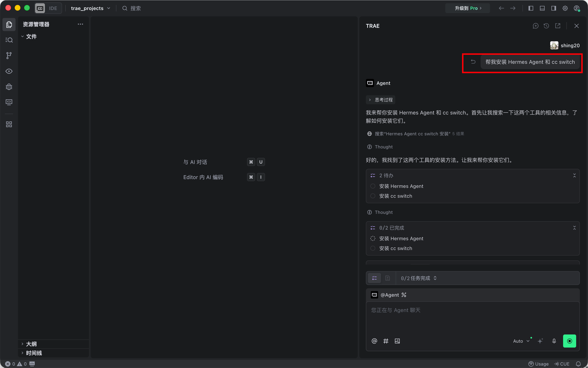The height and width of the screenshot is (368, 588).
Task: Pop out the TRAE chat into new window
Action: (558, 26)
